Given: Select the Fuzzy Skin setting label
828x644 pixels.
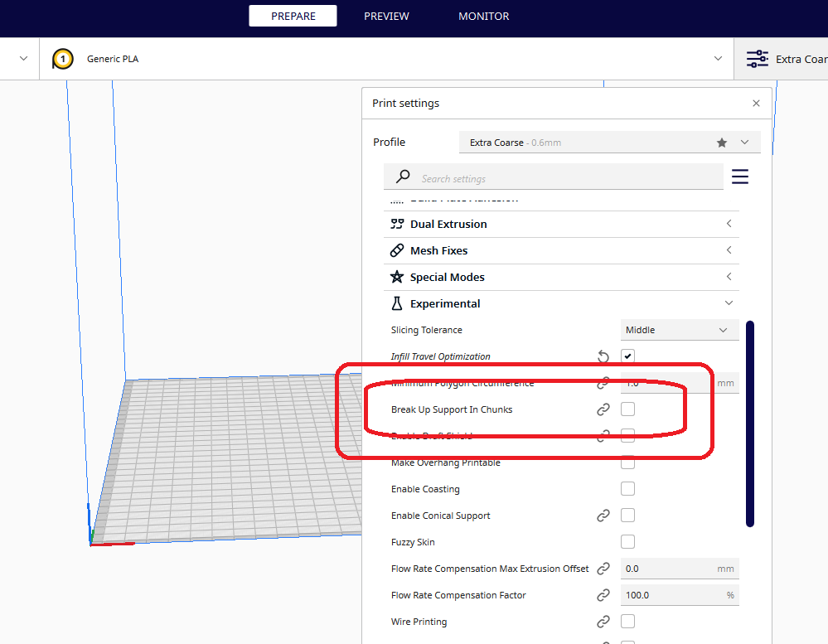Looking at the screenshot, I should (413, 542).
